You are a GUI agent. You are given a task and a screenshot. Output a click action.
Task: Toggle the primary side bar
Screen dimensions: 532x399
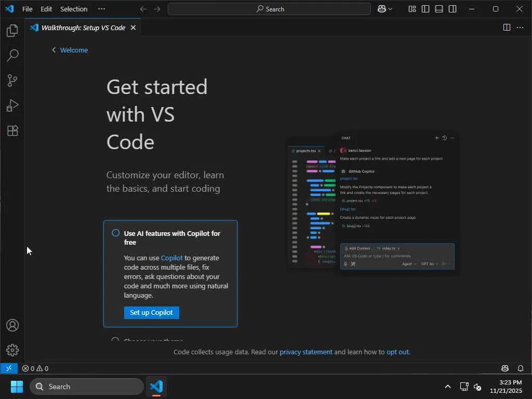425,9
